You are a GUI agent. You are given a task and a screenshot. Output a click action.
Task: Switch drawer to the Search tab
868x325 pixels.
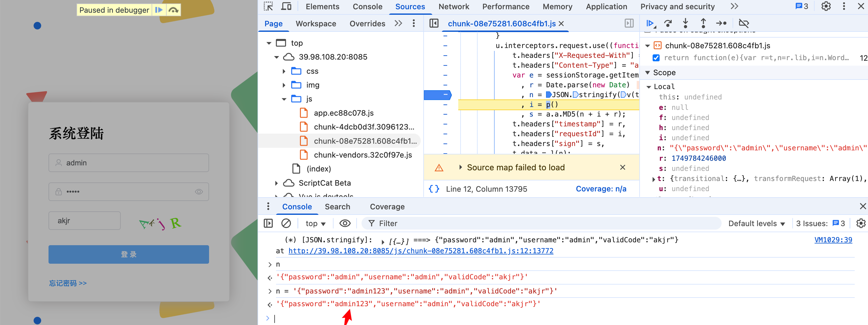[337, 206]
